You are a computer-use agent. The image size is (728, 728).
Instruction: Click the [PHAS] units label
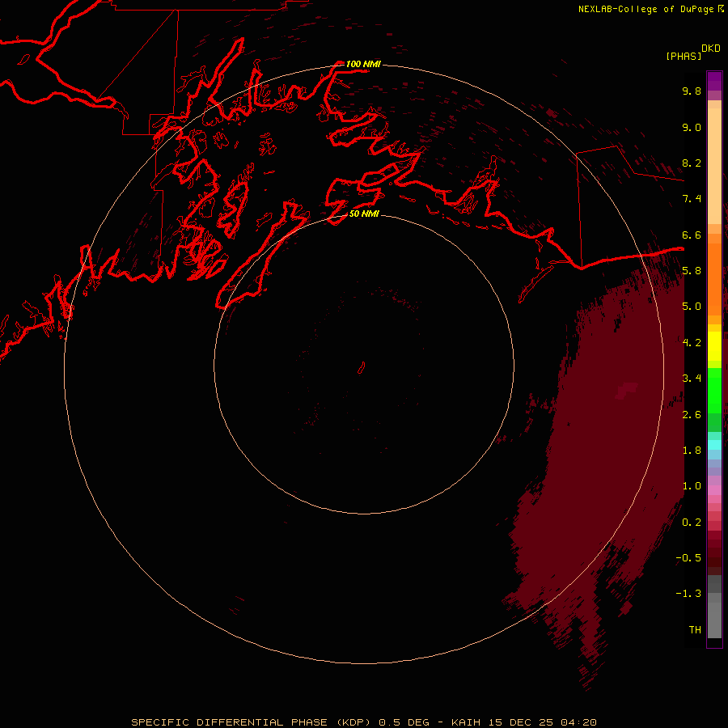pyautogui.click(x=684, y=56)
